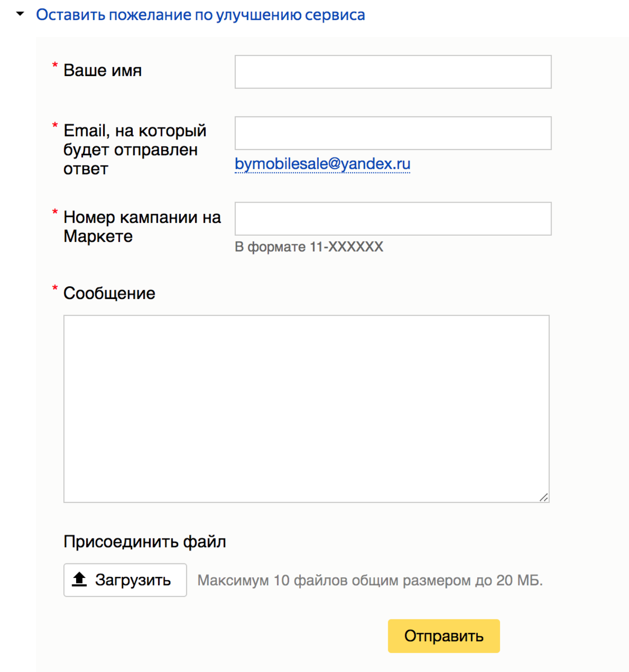
Task: Focus the 'Номер кампании на Маркете' field
Action: [x=393, y=219]
